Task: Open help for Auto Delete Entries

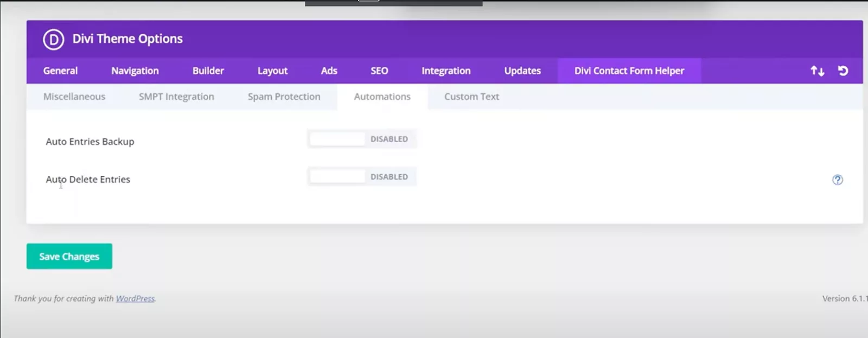Action: click(838, 180)
